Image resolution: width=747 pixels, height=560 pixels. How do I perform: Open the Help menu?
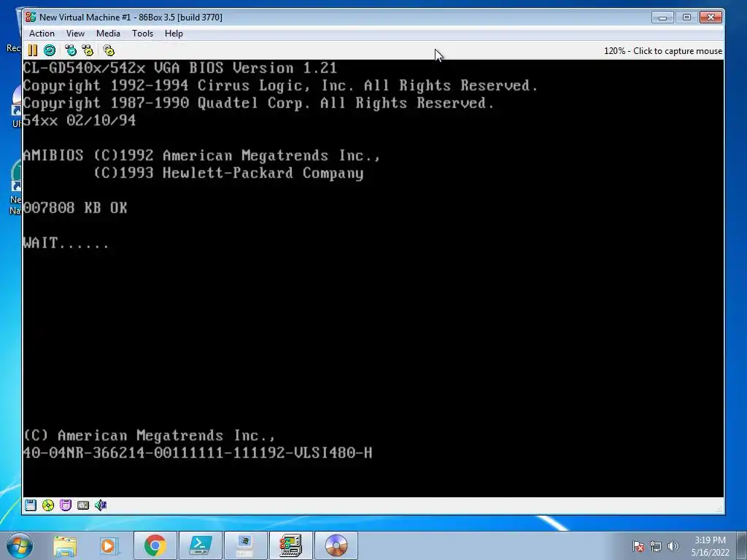click(174, 34)
